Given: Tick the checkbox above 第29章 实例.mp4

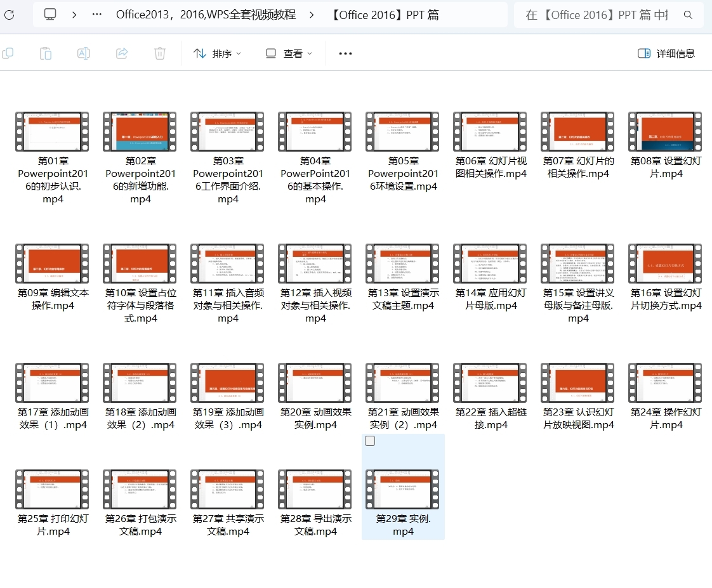Looking at the screenshot, I should [370, 441].
